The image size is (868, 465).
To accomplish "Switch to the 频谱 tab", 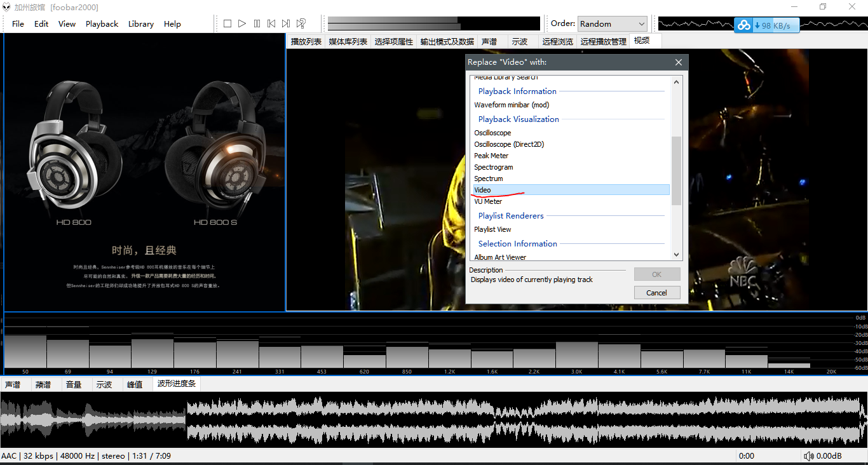I will click(43, 384).
